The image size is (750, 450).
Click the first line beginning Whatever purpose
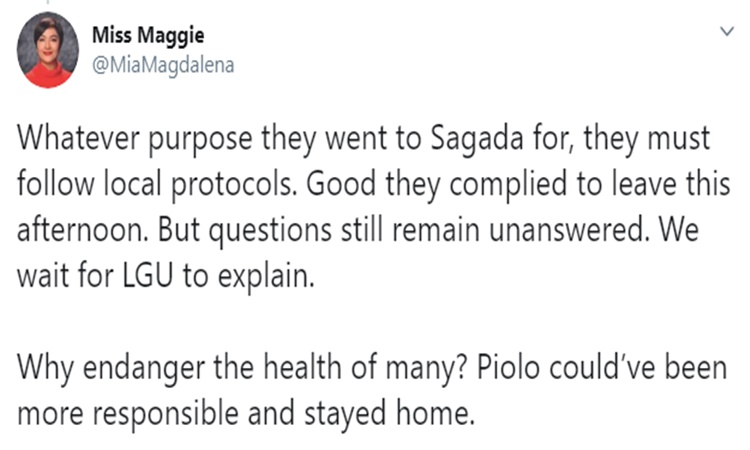pos(364,139)
